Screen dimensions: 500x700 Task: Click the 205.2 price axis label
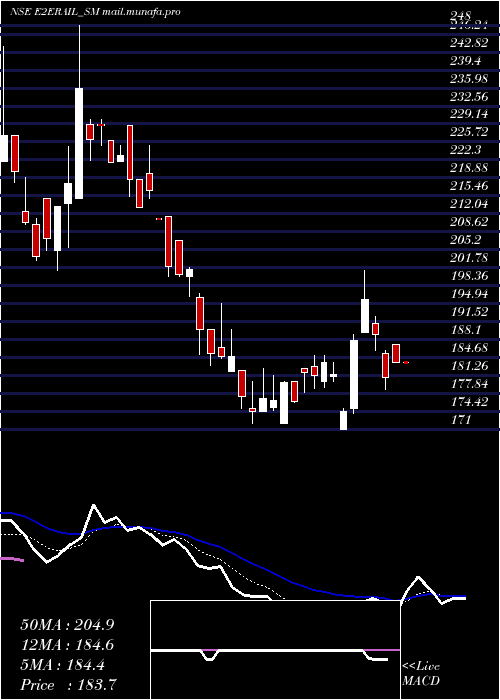pos(464,240)
